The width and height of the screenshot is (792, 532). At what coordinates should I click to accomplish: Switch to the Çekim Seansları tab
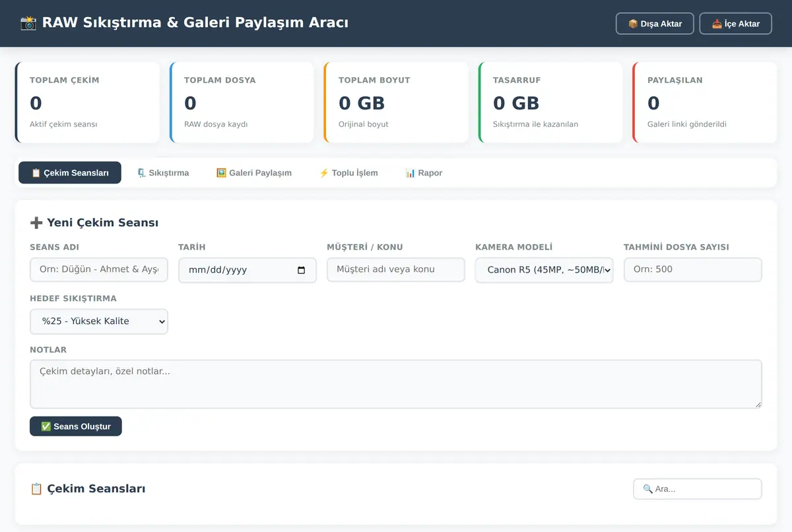point(70,173)
